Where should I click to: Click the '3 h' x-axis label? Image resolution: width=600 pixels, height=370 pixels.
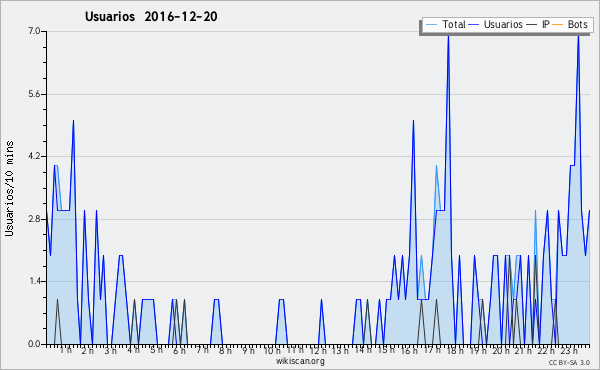[x=111, y=350]
